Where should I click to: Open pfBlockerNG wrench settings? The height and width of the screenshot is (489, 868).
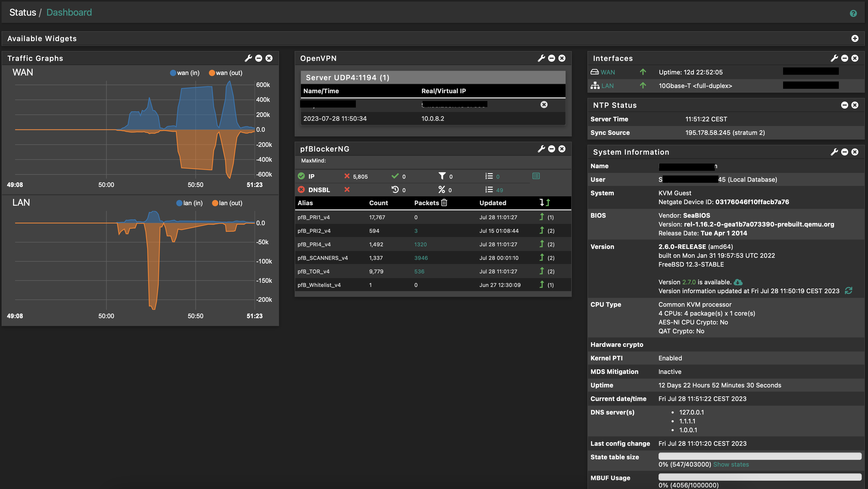click(x=541, y=149)
